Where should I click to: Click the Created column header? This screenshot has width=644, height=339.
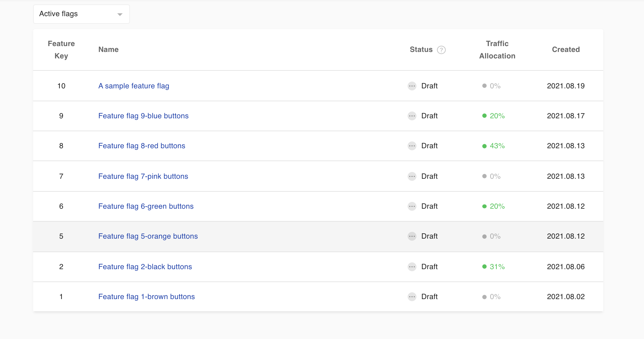[x=566, y=50]
